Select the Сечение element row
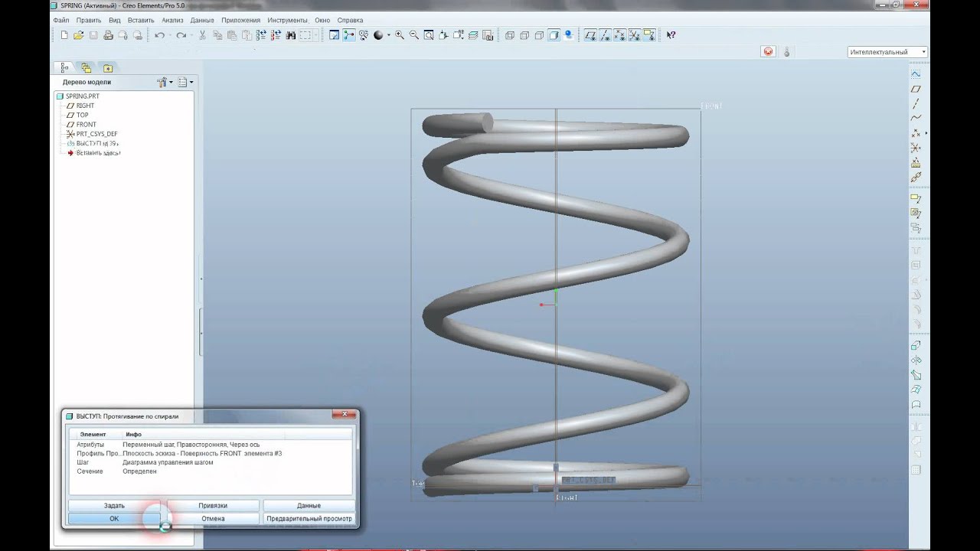The height and width of the screenshot is (551, 980). point(210,471)
